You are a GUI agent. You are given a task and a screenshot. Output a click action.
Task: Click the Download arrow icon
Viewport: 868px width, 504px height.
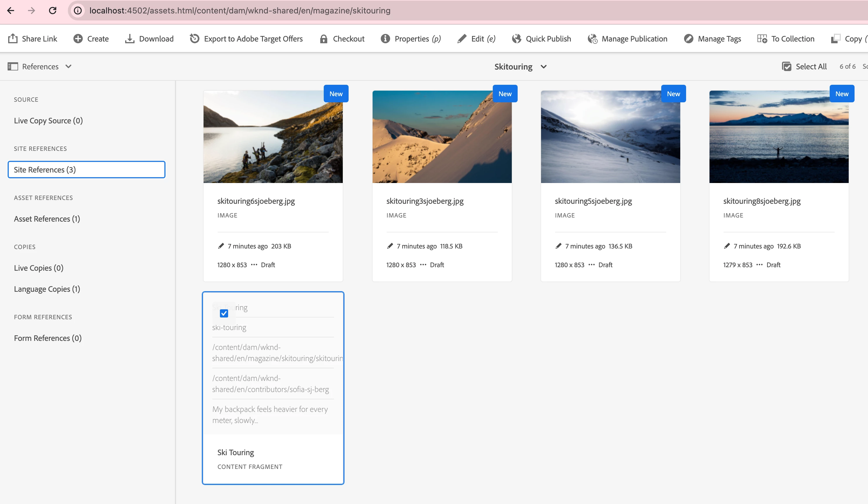point(130,39)
